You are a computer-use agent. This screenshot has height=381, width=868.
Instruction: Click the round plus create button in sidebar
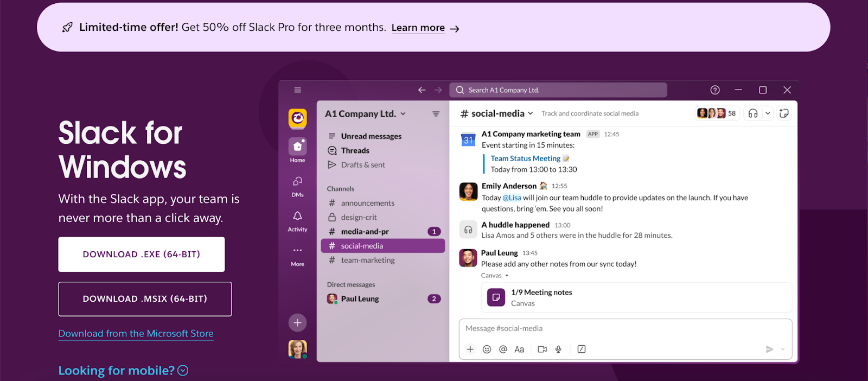(297, 323)
